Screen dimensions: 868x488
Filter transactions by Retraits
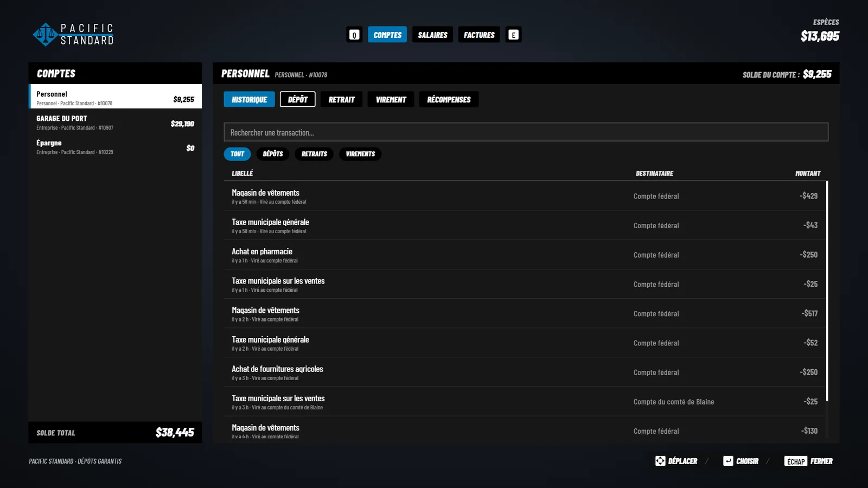click(x=314, y=154)
